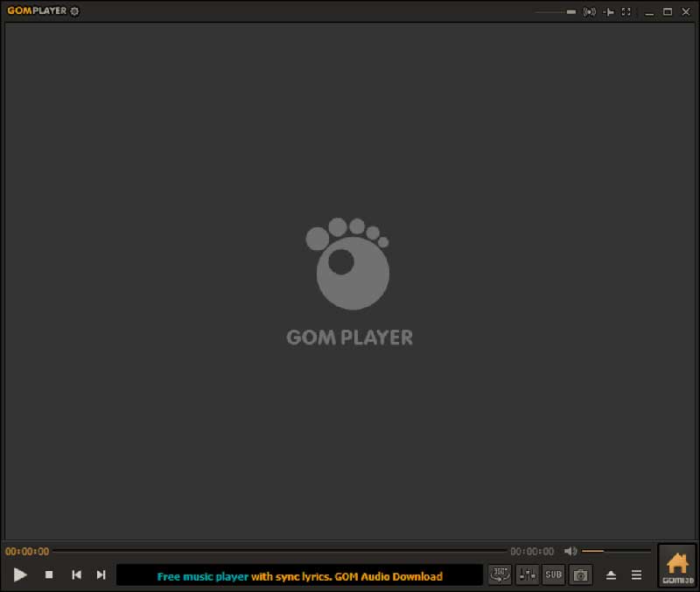The height and width of the screenshot is (592, 700).
Task: Toggle full screen view mode
Action: (626, 11)
